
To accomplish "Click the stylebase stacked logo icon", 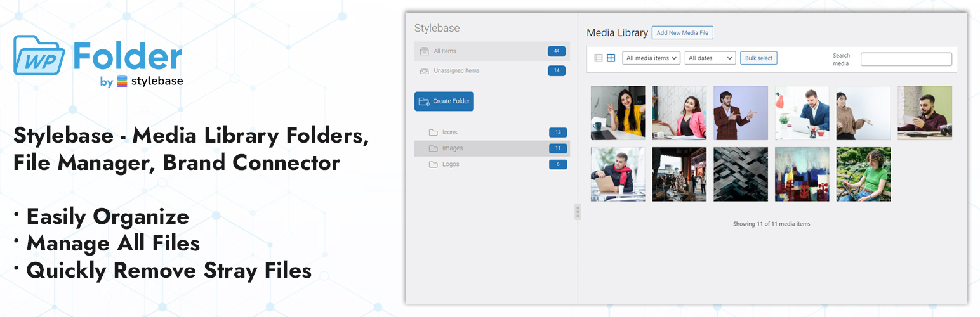I will coord(122,82).
